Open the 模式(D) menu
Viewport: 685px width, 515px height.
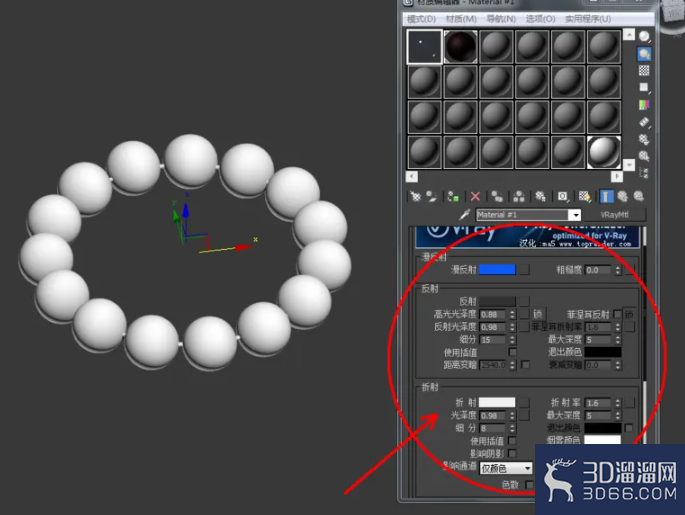(422, 19)
